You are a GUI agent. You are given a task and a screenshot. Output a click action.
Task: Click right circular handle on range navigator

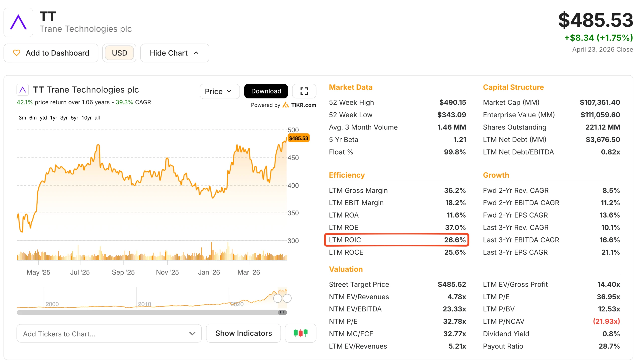click(x=287, y=298)
